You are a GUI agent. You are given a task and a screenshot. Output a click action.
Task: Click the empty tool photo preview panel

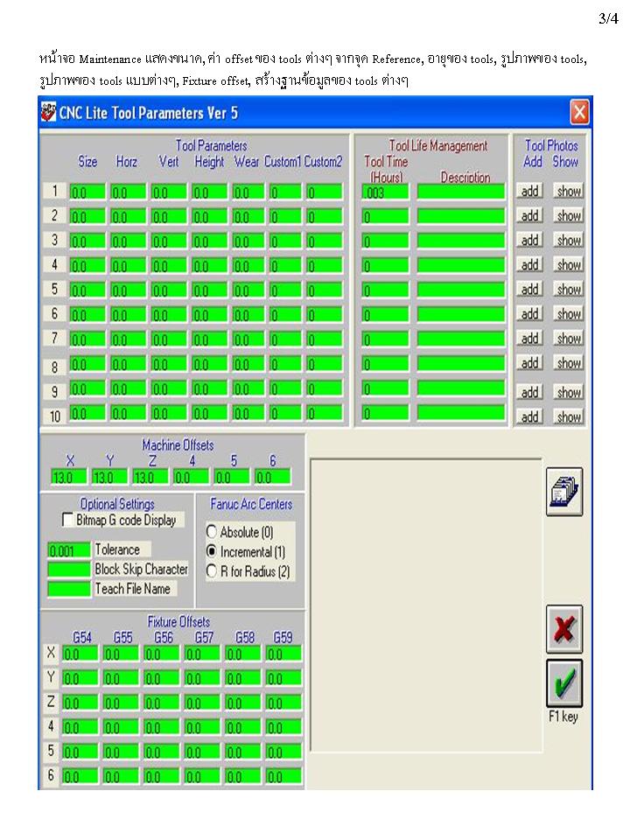click(426, 605)
